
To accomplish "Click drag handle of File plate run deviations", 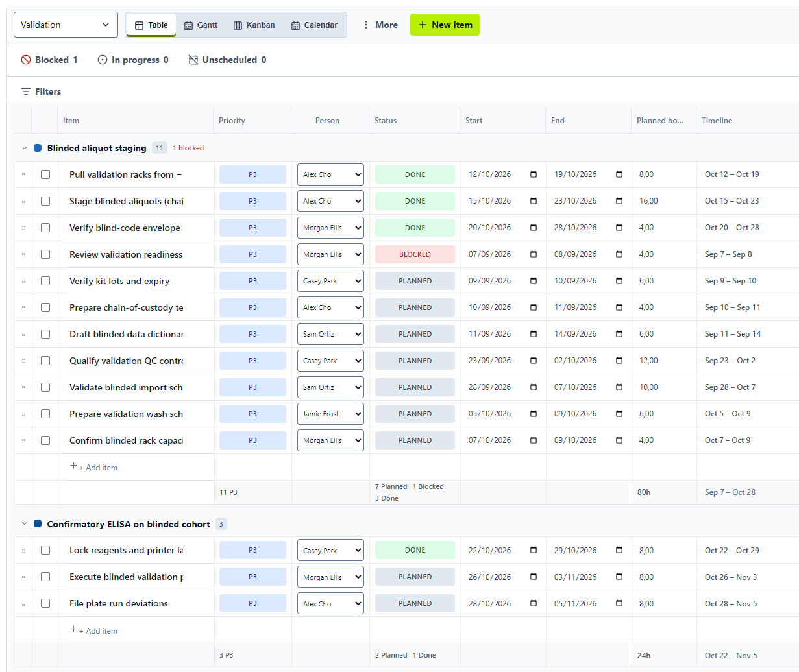I will [x=23, y=603].
